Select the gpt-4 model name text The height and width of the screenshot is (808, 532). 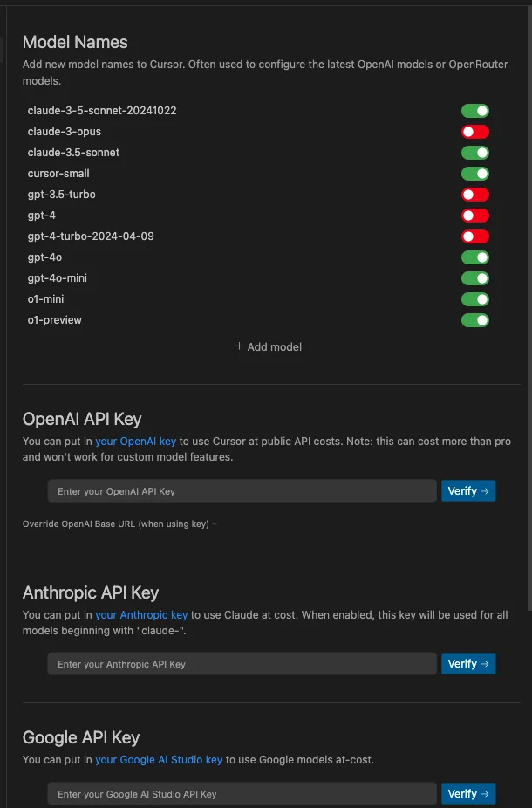(x=42, y=216)
